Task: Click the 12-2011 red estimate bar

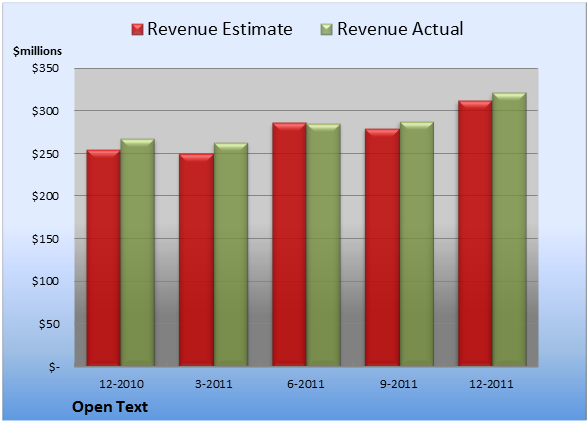Action: click(x=475, y=233)
